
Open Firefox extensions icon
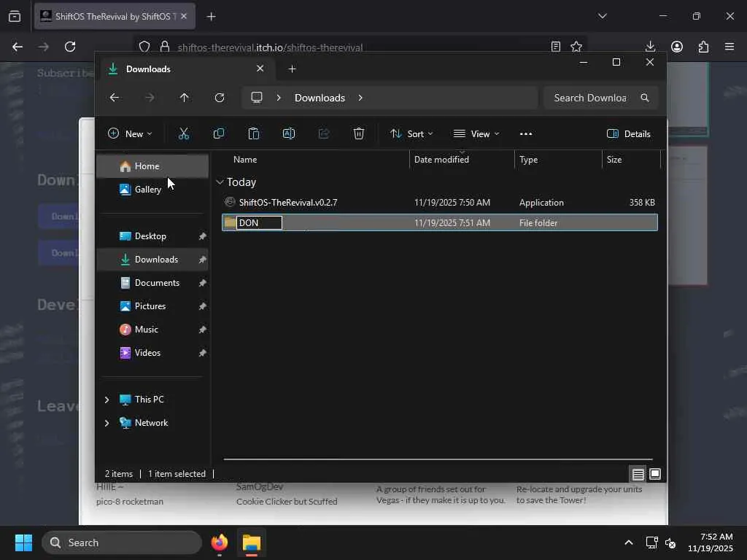tap(704, 47)
